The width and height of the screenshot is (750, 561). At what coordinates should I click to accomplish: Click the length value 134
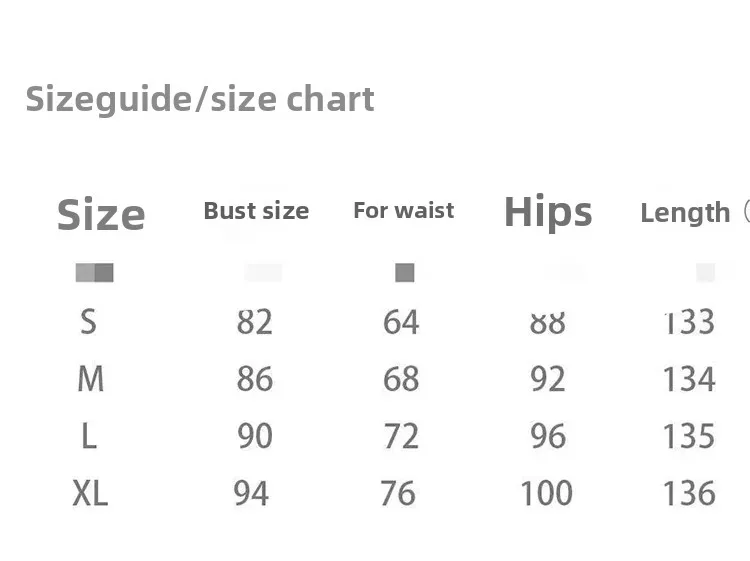[689, 379]
